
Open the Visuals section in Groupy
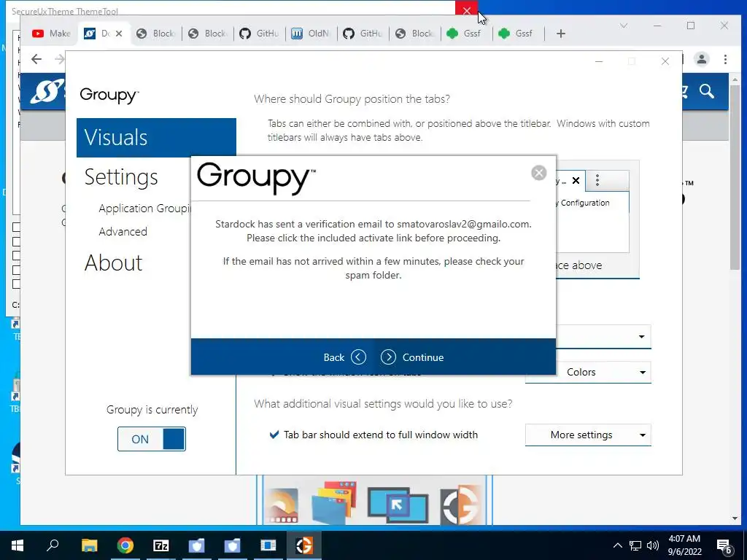pos(156,138)
